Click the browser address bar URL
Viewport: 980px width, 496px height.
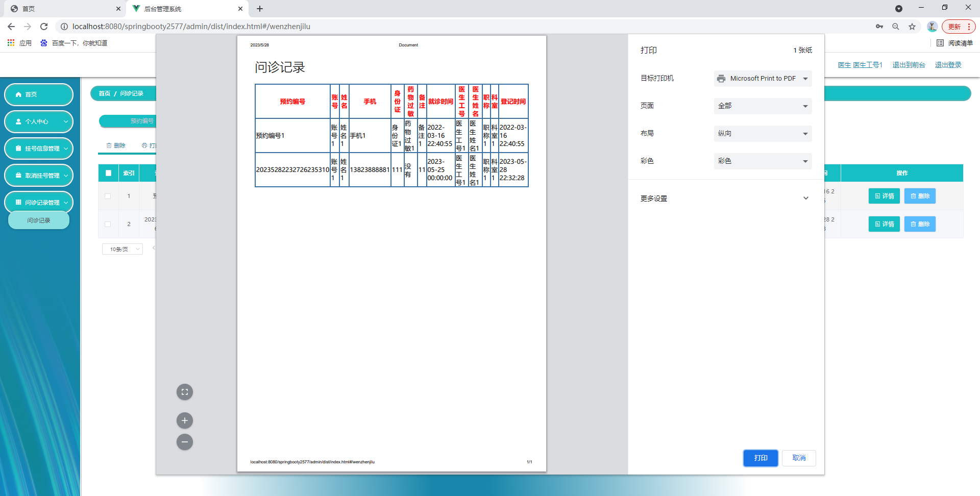click(x=191, y=27)
